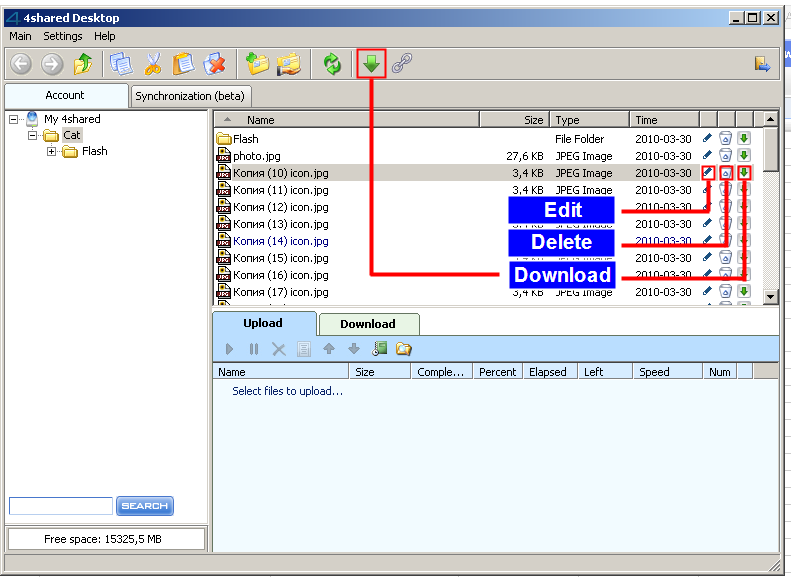Click the Elapsed column header in Upload list
This screenshot has width=791, height=577.
click(550, 372)
